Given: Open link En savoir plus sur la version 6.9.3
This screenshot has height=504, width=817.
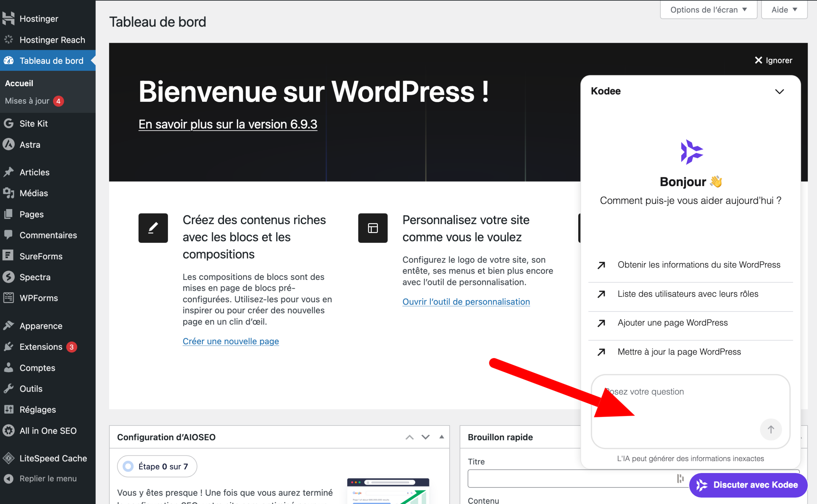Looking at the screenshot, I should (228, 124).
